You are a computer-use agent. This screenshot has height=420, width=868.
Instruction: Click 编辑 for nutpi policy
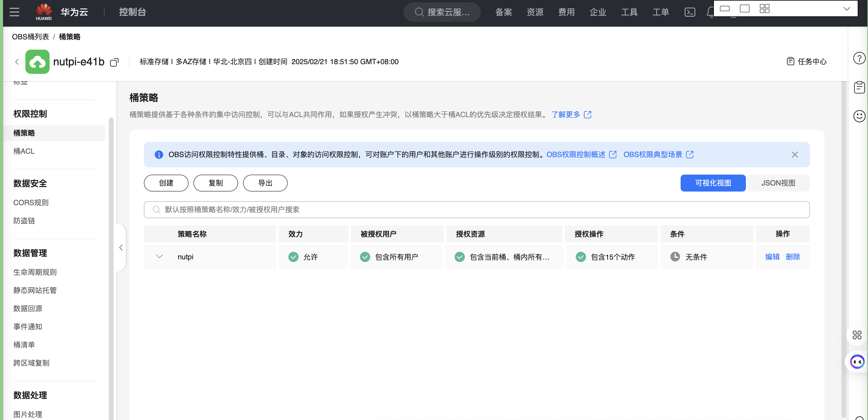pos(772,257)
